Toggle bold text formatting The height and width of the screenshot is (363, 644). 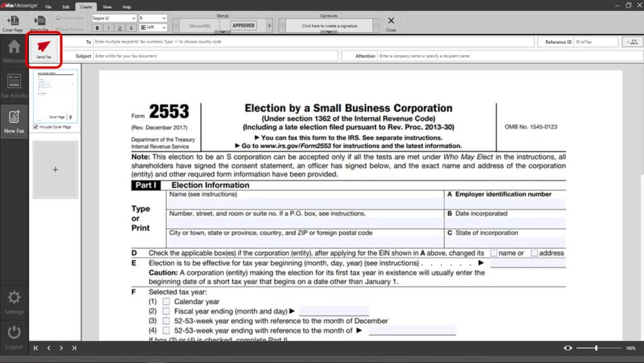point(97,28)
